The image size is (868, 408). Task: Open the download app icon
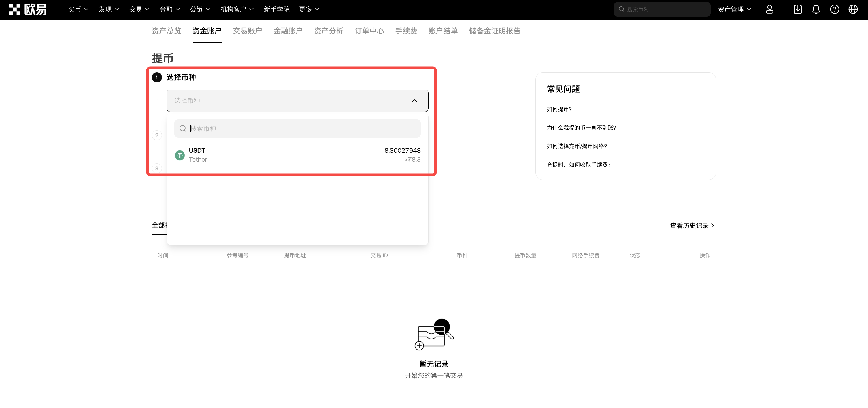point(798,10)
